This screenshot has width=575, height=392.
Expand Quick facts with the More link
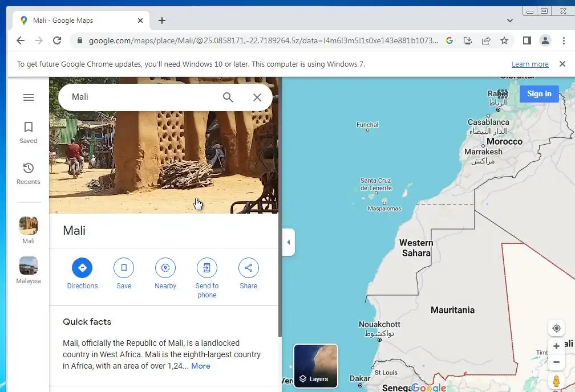(x=201, y=366)
